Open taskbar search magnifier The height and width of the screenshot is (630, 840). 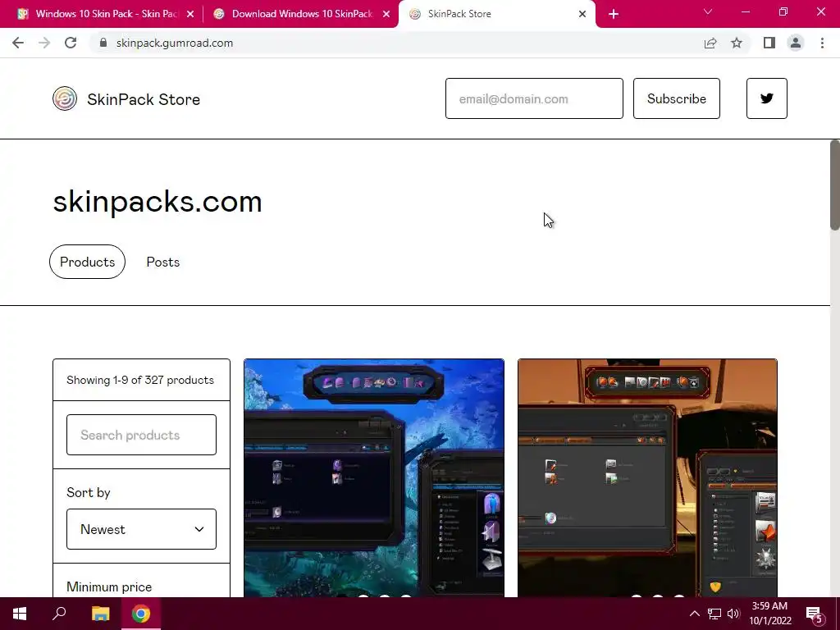(59, 614)
